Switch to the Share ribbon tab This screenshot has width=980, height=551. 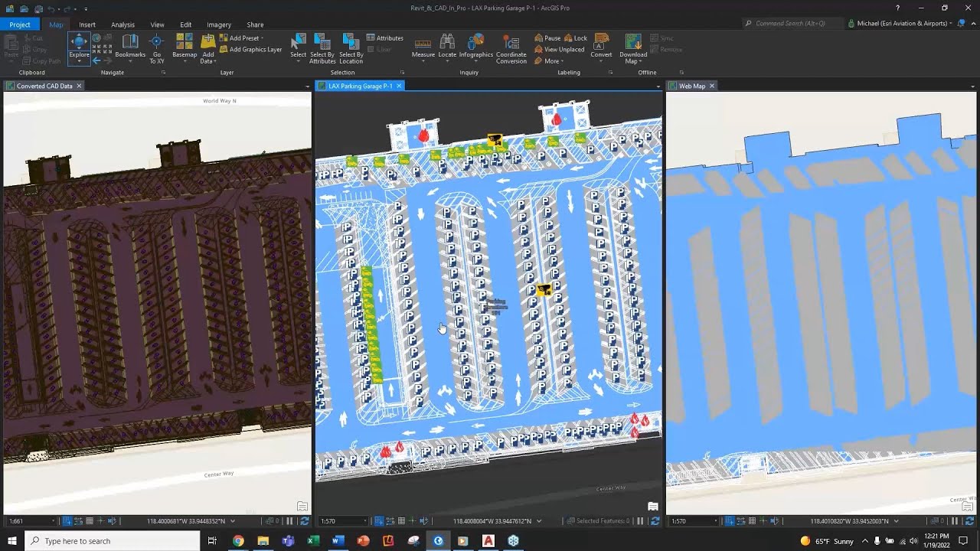click(x=255, y=24)
